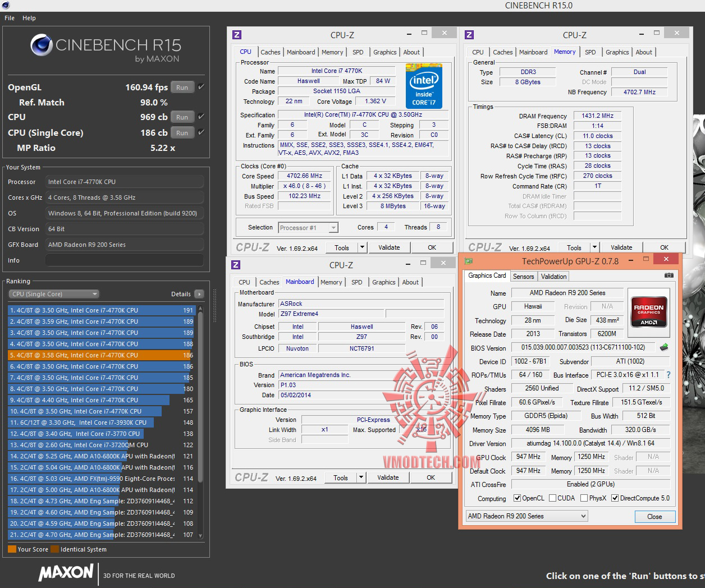
Task: Enable the CUDA checkbox in GPU-Z
Action: click(x=553, y=498)
